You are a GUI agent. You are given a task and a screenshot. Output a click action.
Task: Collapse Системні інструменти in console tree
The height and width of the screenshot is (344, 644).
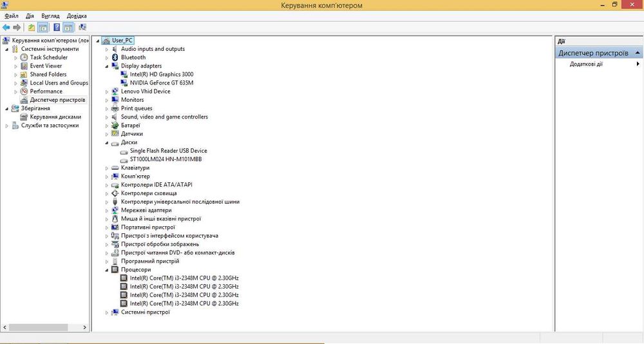(7, 50)
